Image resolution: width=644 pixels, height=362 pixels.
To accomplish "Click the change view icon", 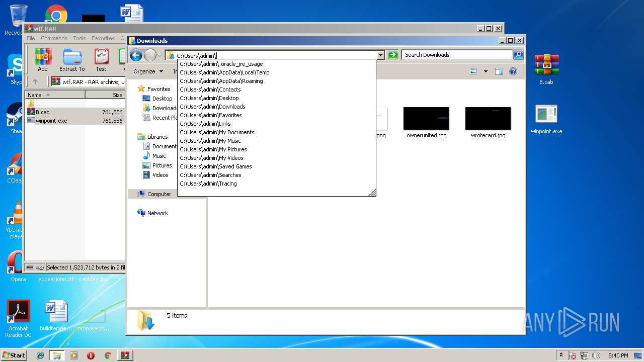I will pyautogui.click(x=473, y=71).
